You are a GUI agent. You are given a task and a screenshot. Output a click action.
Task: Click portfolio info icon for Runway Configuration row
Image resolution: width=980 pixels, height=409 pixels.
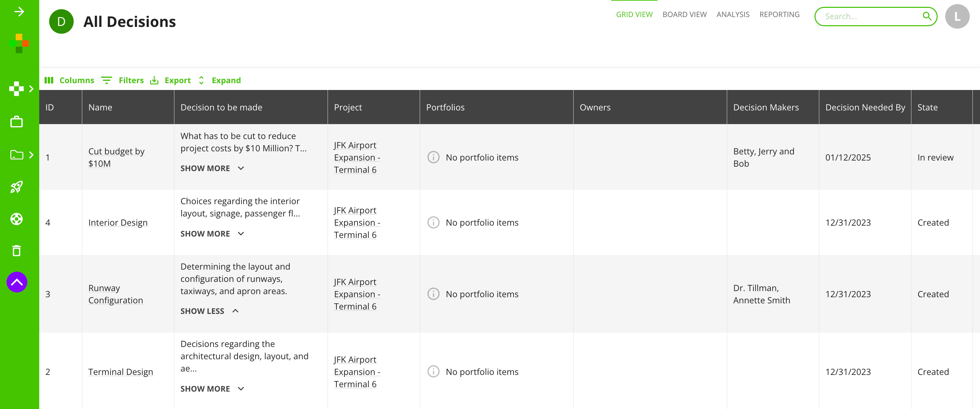433,294
